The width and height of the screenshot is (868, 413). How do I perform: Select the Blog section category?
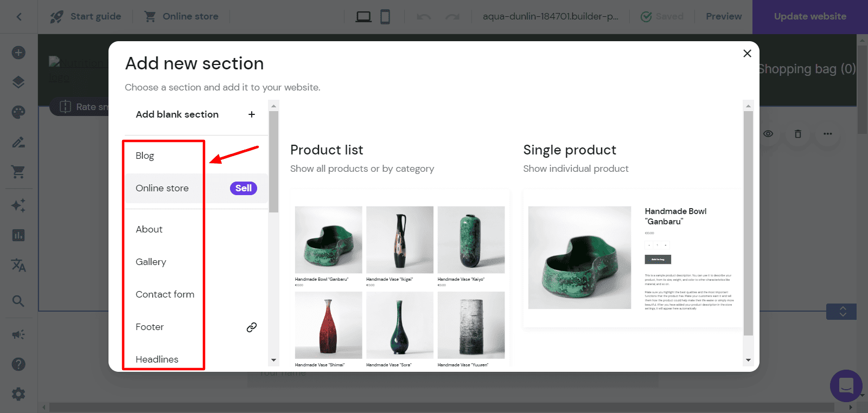tap(145, 156)
